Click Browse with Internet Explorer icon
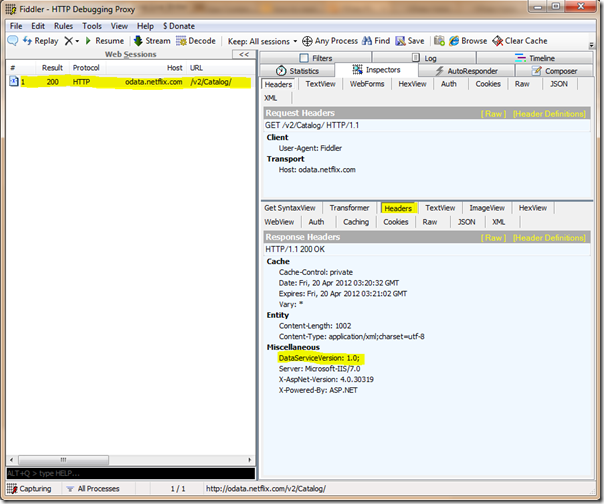Viewport: 604px width, 504px height. tap(468, 41)
